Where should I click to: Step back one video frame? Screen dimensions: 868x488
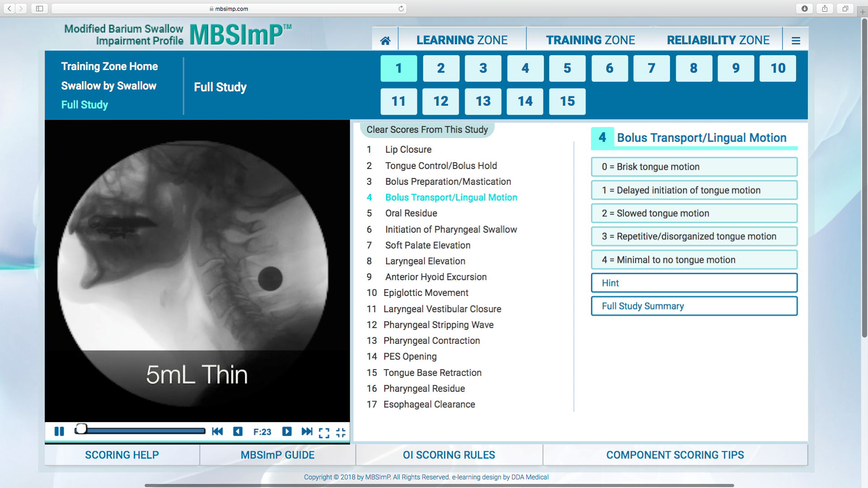click(238, 432)
